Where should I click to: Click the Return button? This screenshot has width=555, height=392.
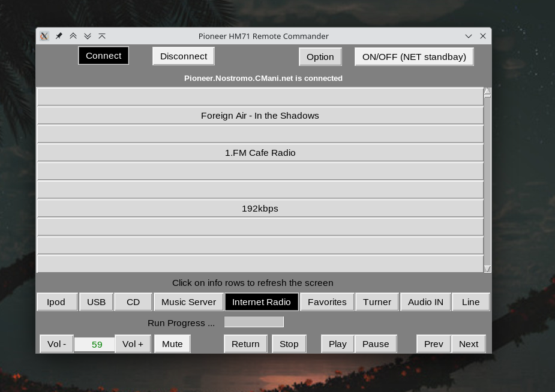[245, 344]
